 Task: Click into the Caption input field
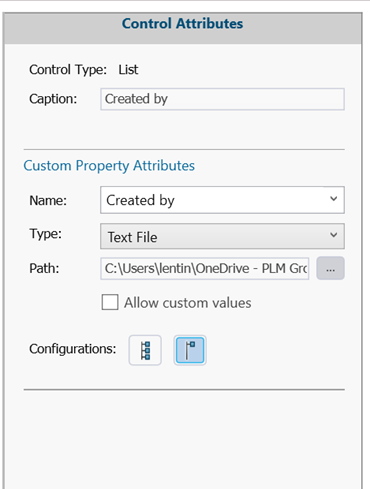click(222, 99)
